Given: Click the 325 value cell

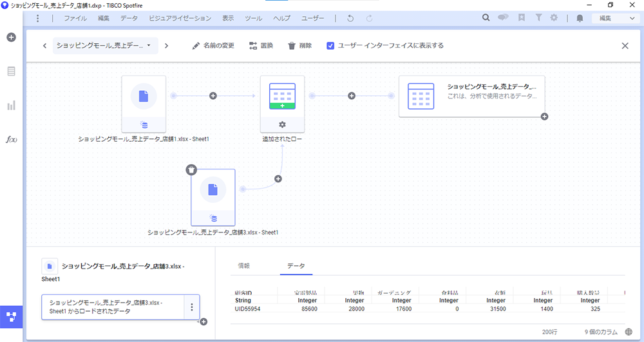Looking at the screenshot, I should pos(595,309).
